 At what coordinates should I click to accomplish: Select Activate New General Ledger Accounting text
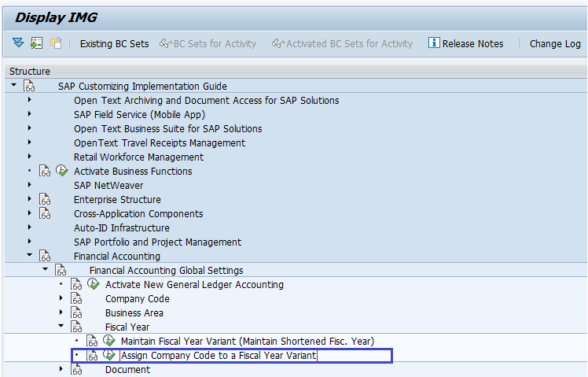pos(194,285)
